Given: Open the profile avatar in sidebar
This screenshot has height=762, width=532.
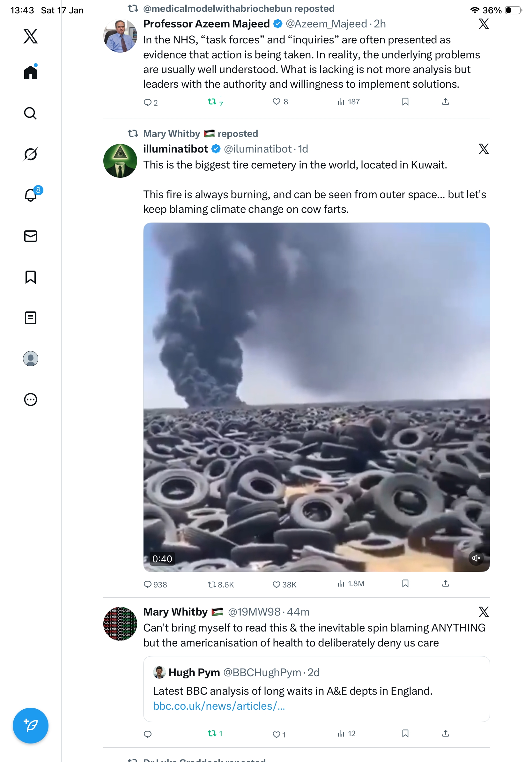Looking at the screenshot, I should 31,358.
